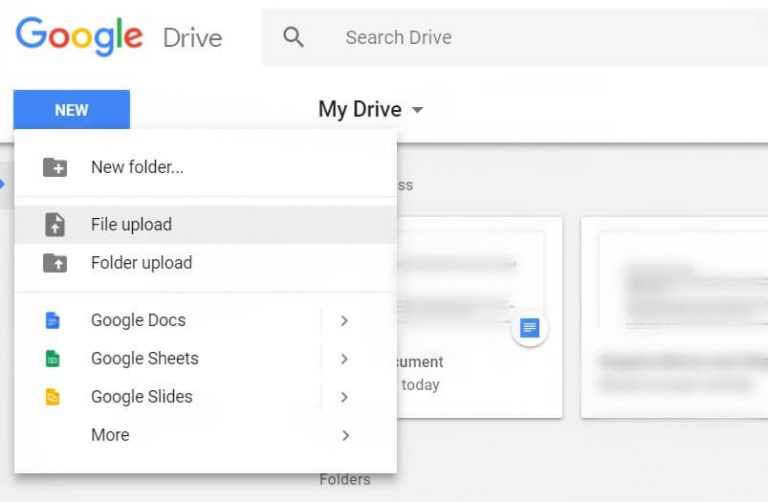768x502 pixels.
Task: Expand the Google Sheets submenu arrow
Action: [344, 359]
